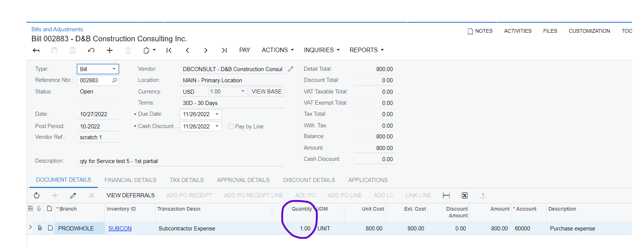Click the Description field text
644x252 pixels.
pyautogui.click(x=181, y=161)
